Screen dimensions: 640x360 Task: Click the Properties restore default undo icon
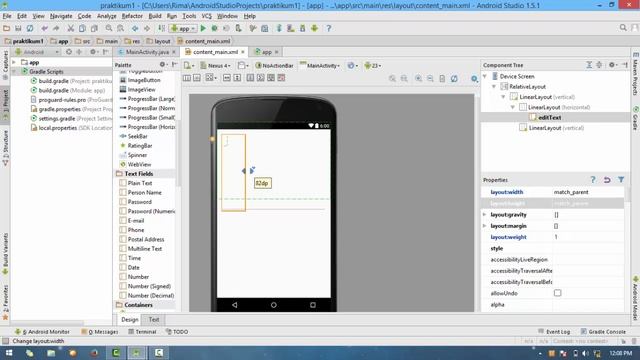click(607, 180)
